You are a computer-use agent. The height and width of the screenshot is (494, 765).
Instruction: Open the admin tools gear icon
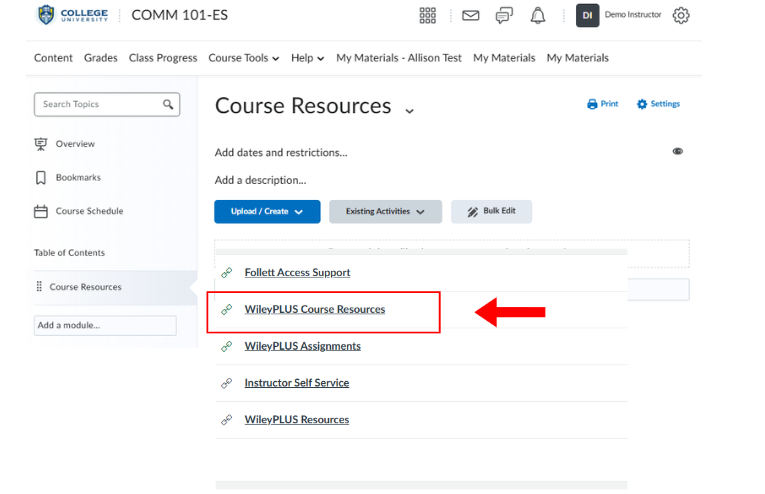tap(681, 16)
